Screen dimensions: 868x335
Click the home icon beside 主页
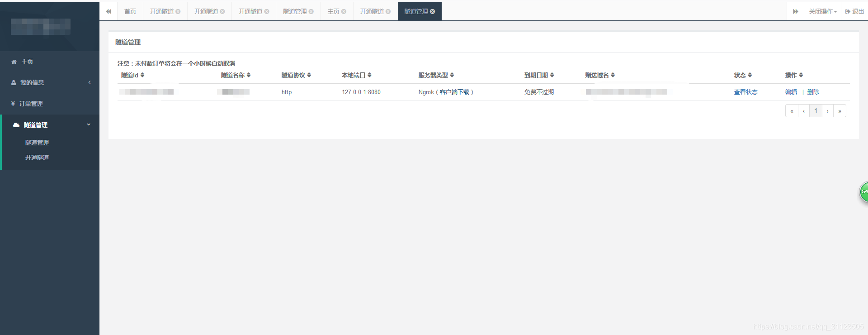point(14,62)
